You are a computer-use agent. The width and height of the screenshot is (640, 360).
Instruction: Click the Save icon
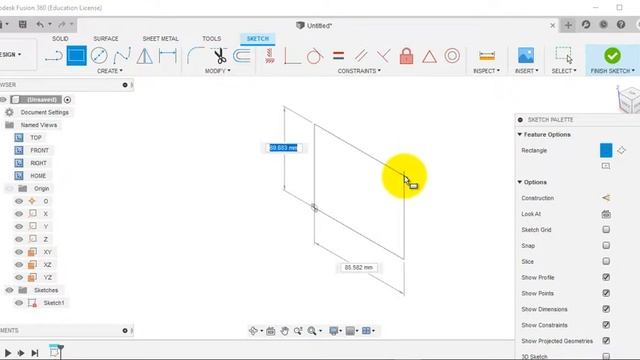click(22, 24)
